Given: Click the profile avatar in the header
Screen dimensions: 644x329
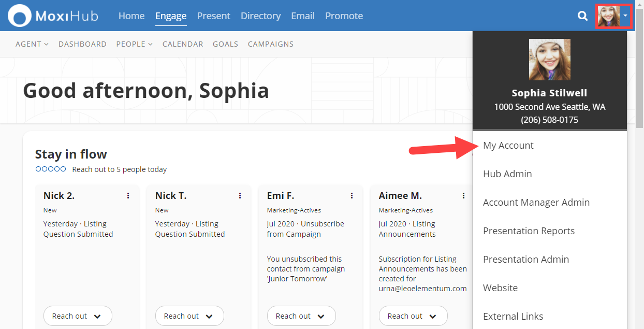Looking at the screenshot, I should (x=608, y=16).
